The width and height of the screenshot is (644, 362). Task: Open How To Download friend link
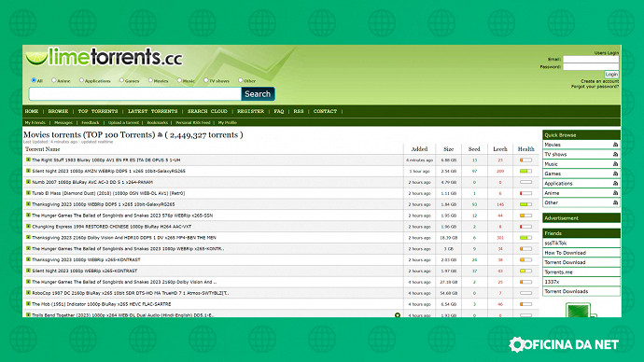point(566,253)
